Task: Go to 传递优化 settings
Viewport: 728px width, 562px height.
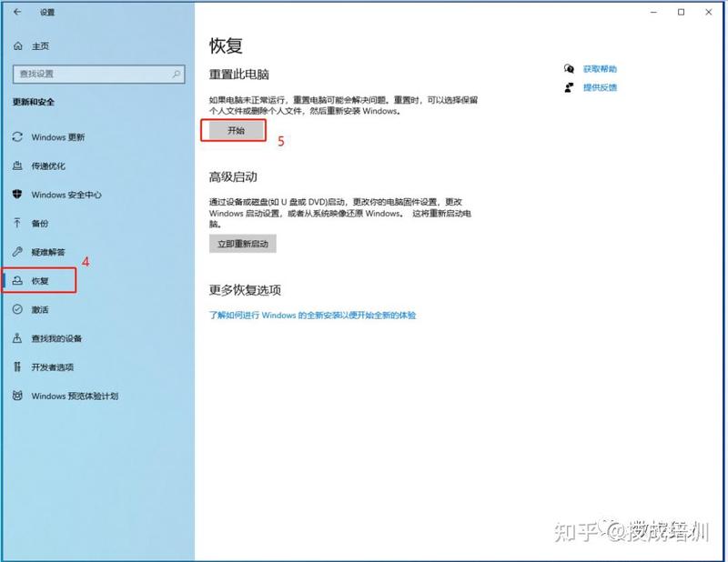Action: click(x=48, y=166)
